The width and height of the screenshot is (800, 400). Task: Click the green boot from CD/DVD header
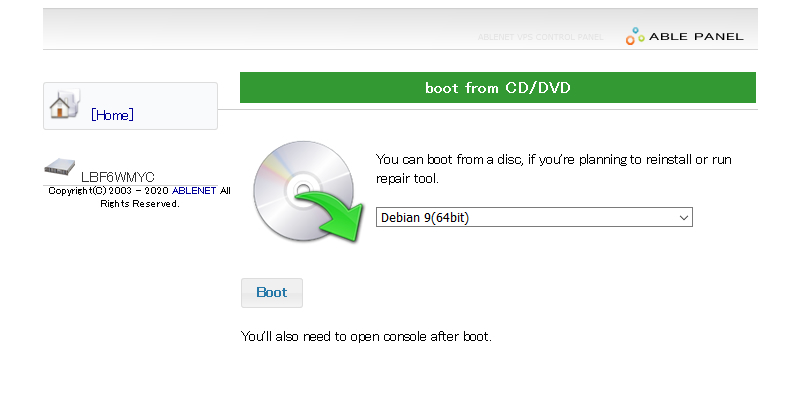(x=498, y=88)
